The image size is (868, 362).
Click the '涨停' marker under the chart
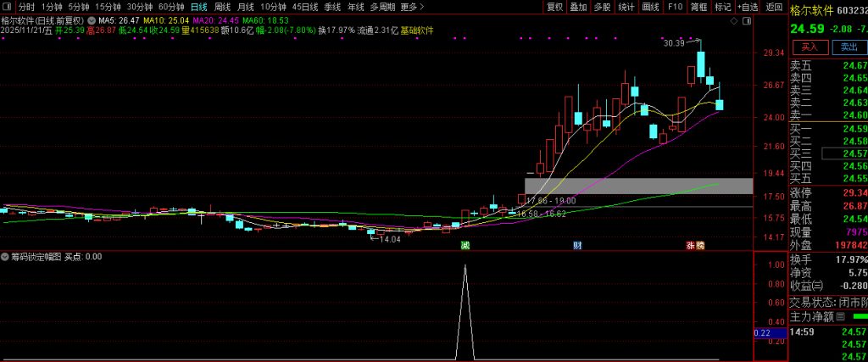pos(695,245)
